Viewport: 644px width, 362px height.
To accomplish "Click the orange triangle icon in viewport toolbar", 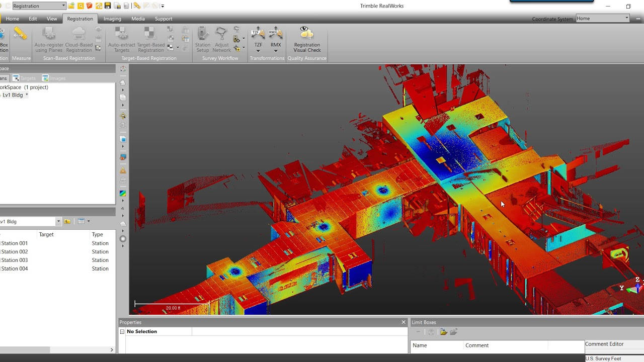I will pos(123,171).
